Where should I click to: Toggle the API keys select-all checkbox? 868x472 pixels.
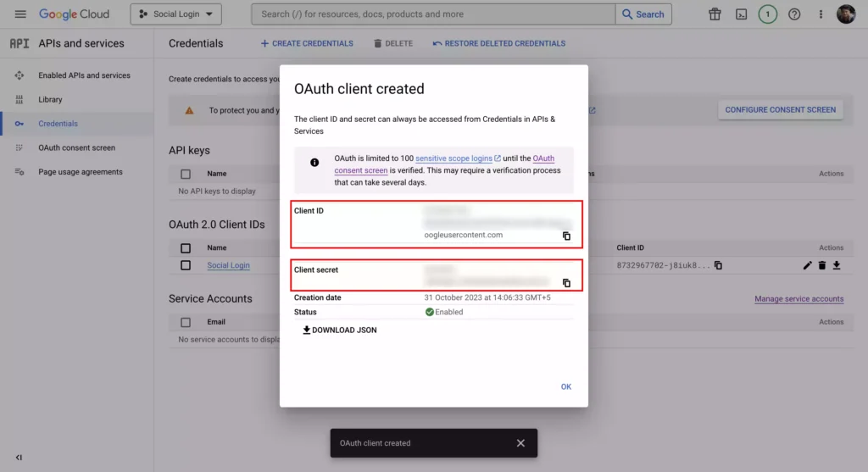(x=186, y=174)
